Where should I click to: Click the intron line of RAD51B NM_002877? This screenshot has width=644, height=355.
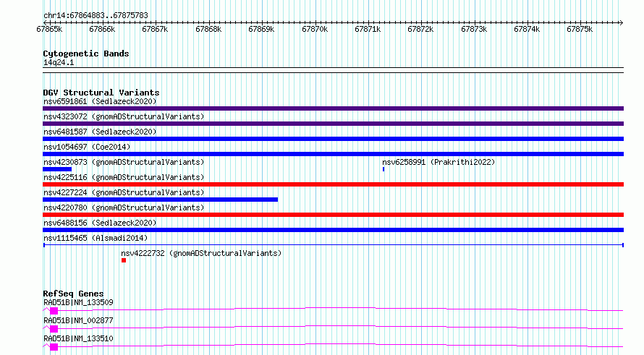[x=341, y=327]
